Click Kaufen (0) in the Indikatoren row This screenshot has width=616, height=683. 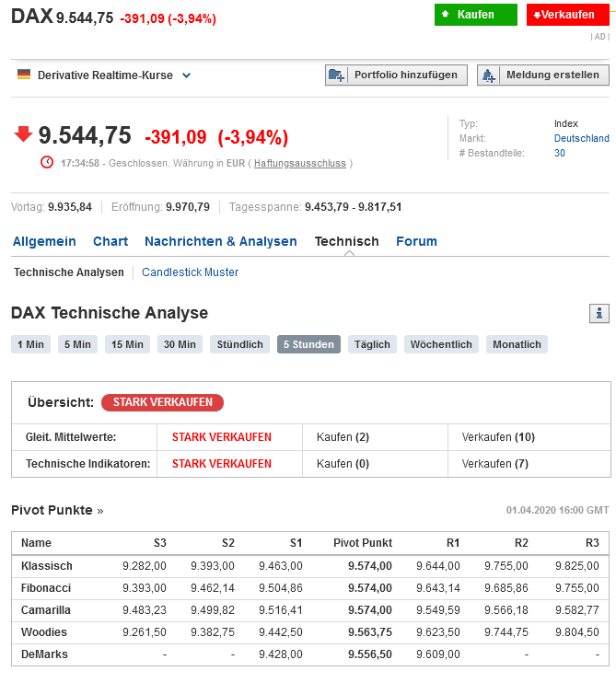pyautogui.click(x=343, y=464)
